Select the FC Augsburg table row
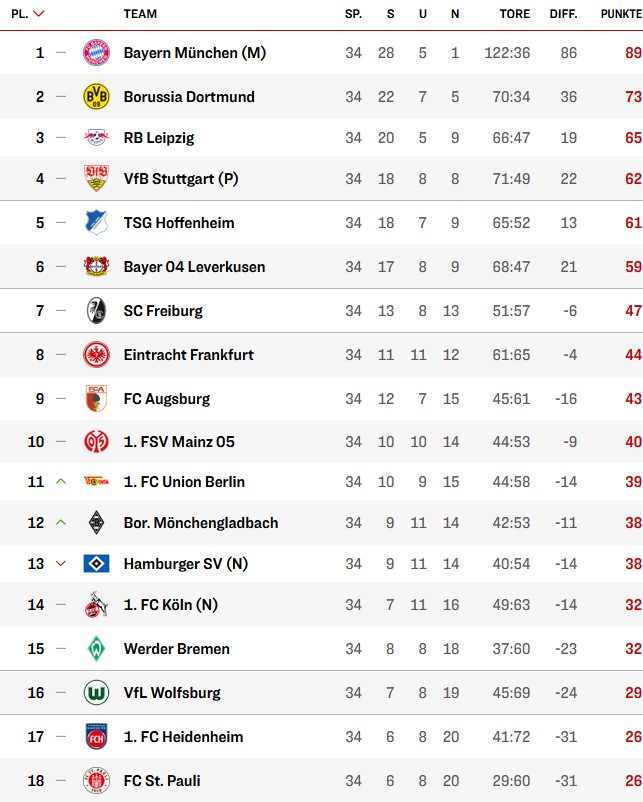The height and width of the screenshot is (802, 643). click(321, 398)
